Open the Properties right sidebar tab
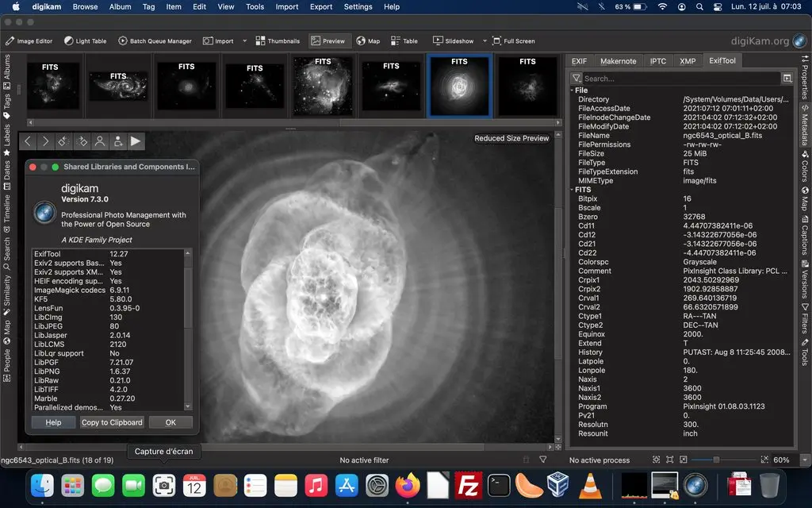The width and height of the screenshot is (812, 508). coord(805,77)
